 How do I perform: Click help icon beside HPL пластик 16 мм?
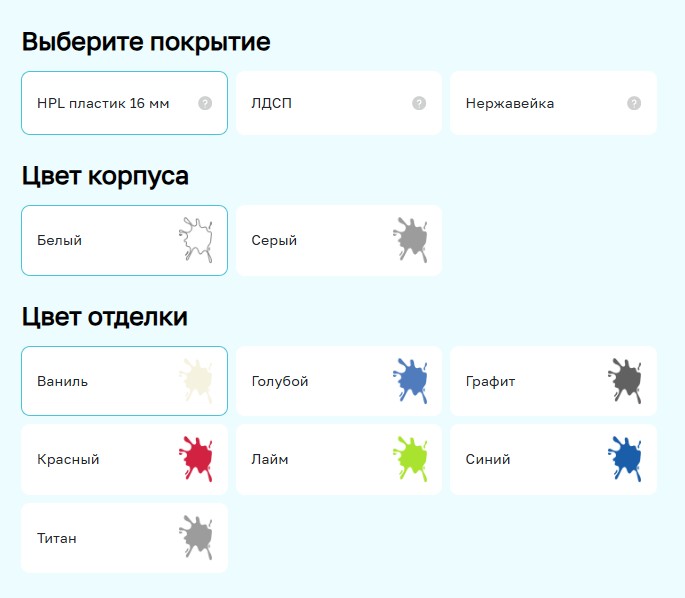pyautogui.click(x=205, y=103)
